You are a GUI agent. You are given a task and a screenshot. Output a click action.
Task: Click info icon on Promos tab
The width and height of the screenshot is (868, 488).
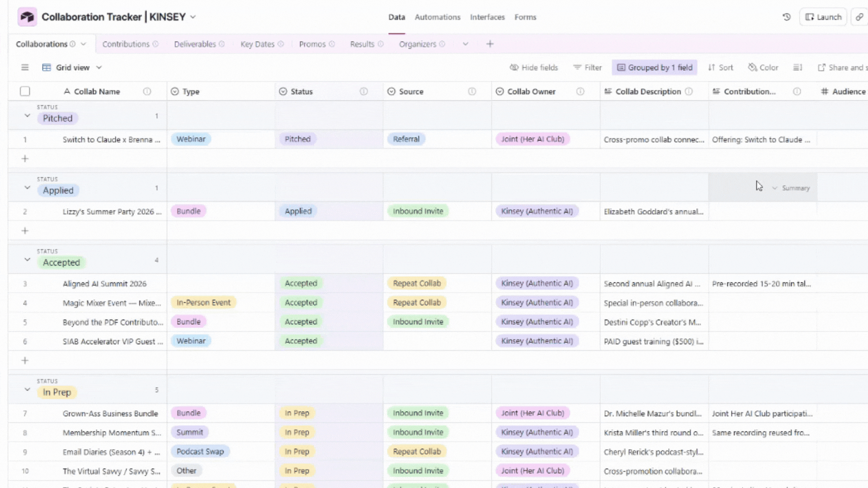pos(332,44)
